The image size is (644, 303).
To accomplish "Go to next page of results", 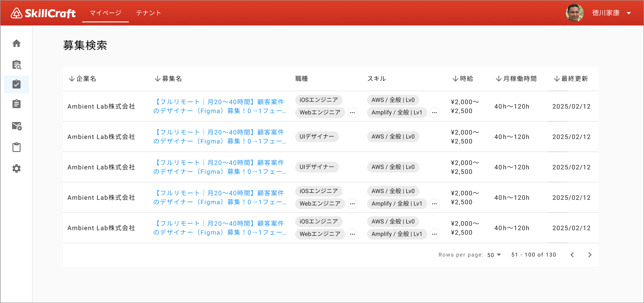I will pyautogui.click(x=590, y=255).
